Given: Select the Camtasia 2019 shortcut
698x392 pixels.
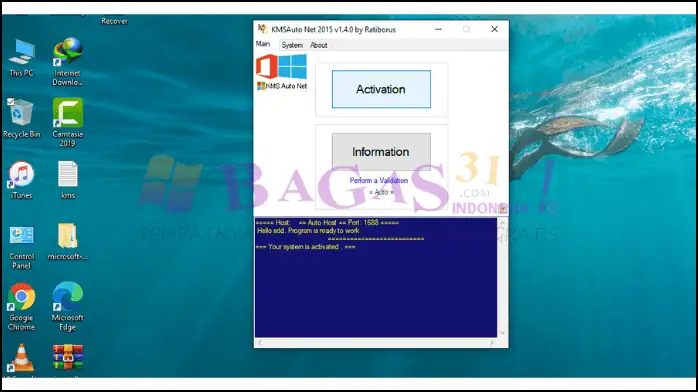Looking at the screenshot, I should pos(67,122).
